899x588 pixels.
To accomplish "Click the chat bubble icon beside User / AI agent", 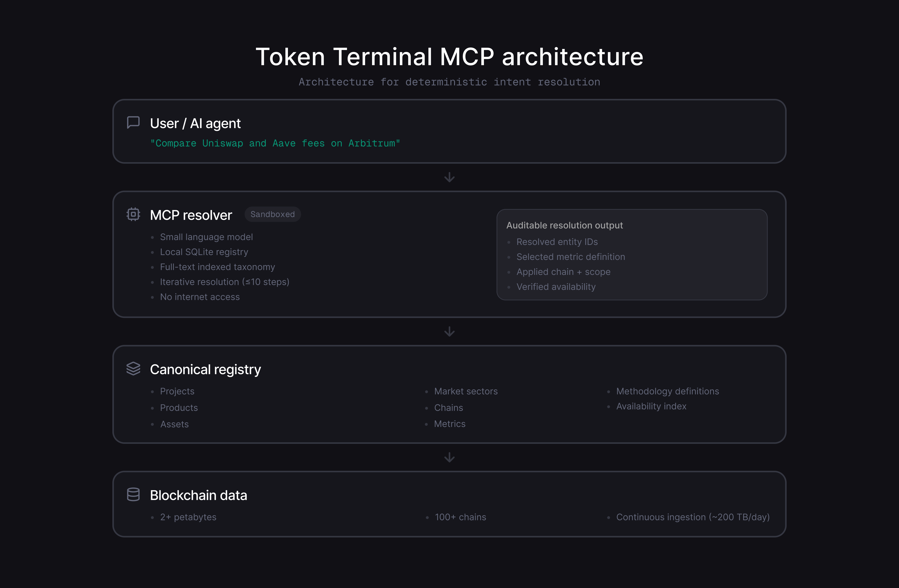I will pos(133,123).
